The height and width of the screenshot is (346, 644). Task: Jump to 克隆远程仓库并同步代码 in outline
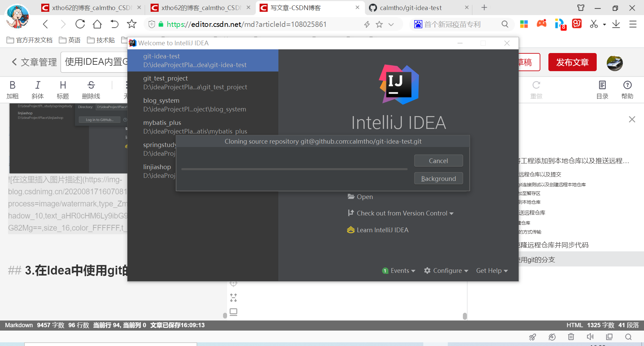(x=553, y=245)
